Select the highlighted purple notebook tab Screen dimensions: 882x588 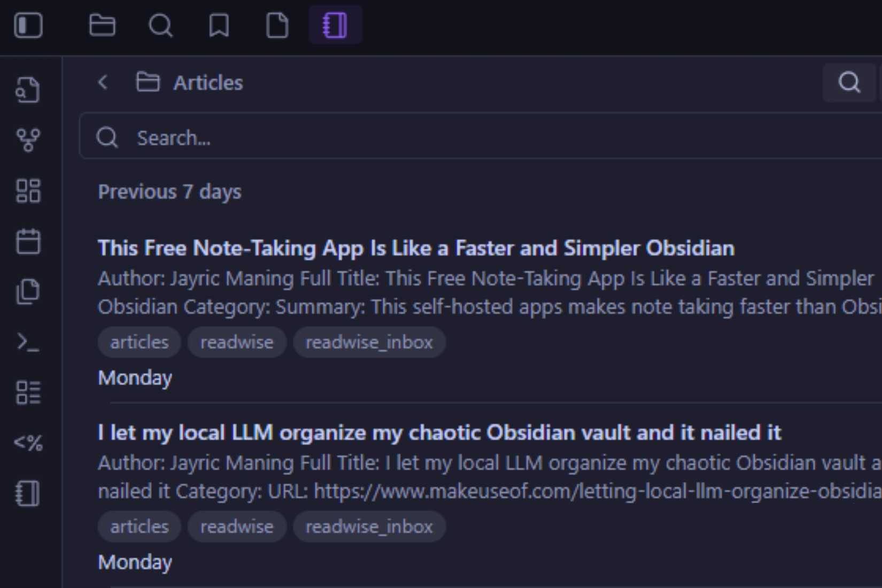[x=335, y=25]
